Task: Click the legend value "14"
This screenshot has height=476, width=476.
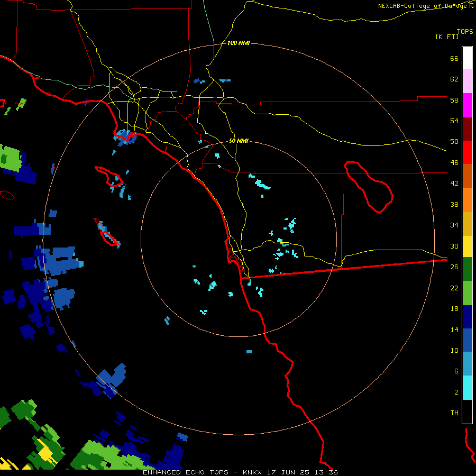Action: (454, 329)
